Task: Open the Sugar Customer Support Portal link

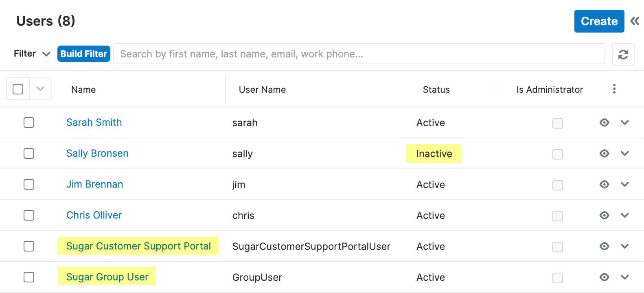Action: point(138,246)
